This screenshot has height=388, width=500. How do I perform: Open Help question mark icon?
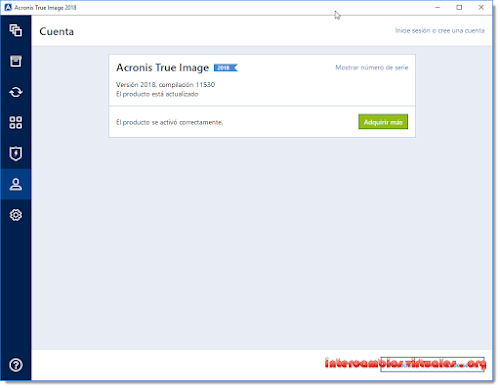coord(16,365)
